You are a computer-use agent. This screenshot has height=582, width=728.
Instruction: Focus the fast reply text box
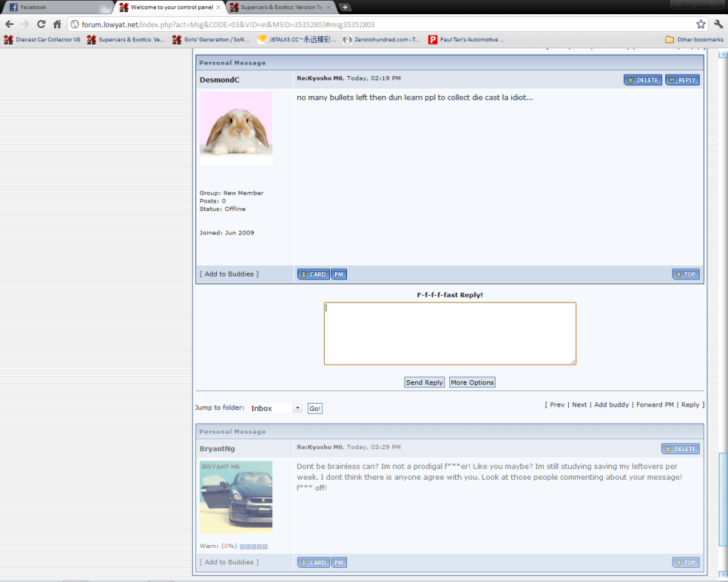click(449, 333)
